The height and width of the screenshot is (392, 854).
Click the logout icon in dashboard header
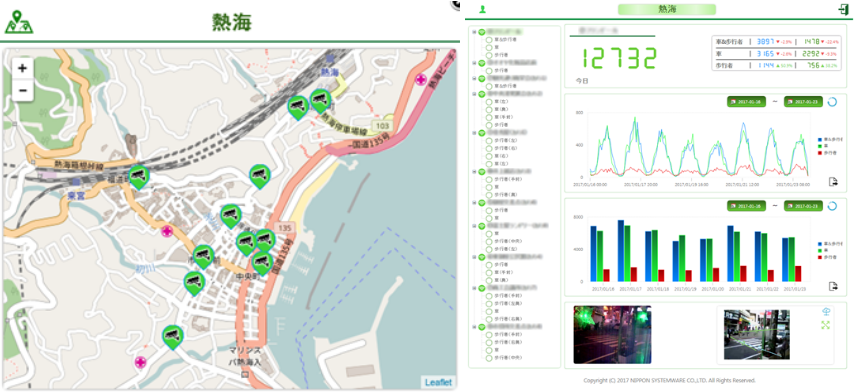(844, 9)
